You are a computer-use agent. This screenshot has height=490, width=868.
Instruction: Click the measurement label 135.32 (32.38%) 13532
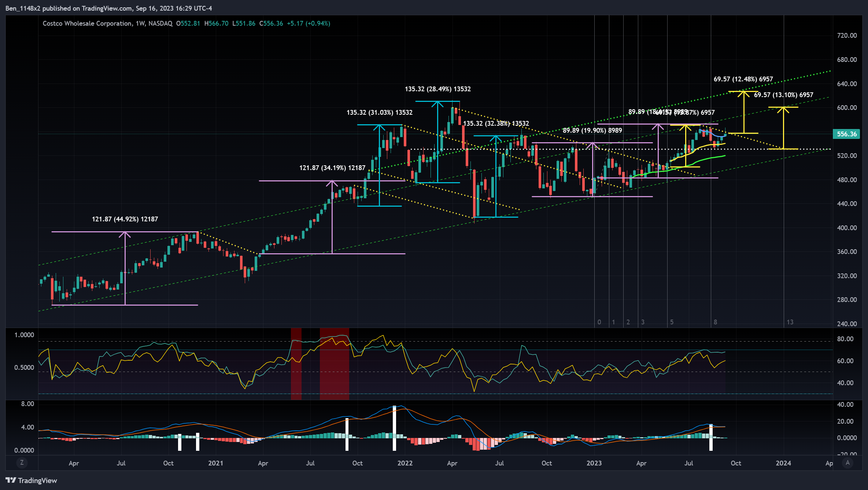tap(496, 124)
